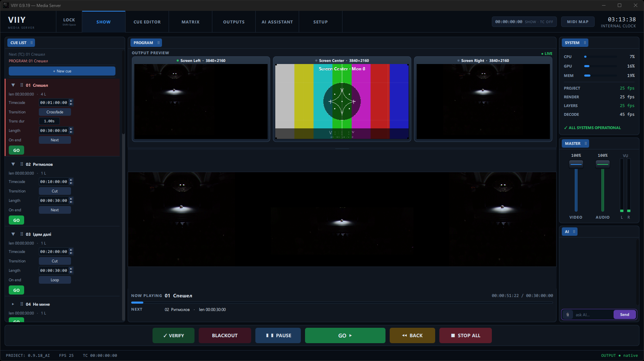Change the On end Next option for cue 02
This screenshot has height=361, width=644.
(x=55, y=210)
